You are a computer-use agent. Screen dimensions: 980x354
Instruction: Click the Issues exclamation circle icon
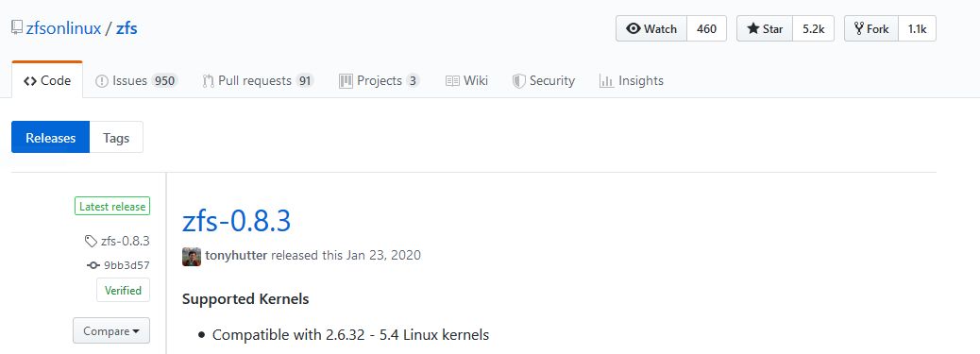pos(102,81)
